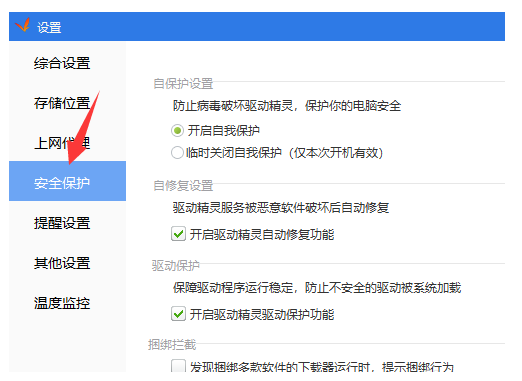Toggle the 开启驱动精灵驱动保护功能 checkbox
The image size is (522, 381).
click(x=178, y=314)
